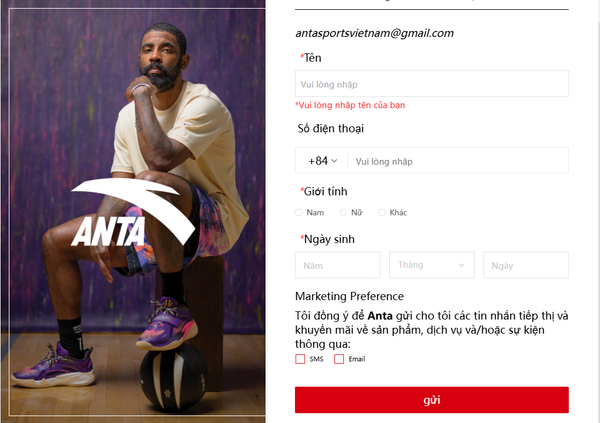600x423 pixels.
Task: Click the Năm year input field
Action: 338,265
